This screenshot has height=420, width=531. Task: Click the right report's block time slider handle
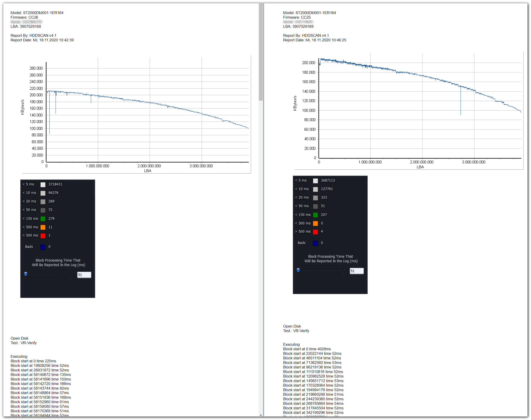pyautogui.click(x=298, y=270)
